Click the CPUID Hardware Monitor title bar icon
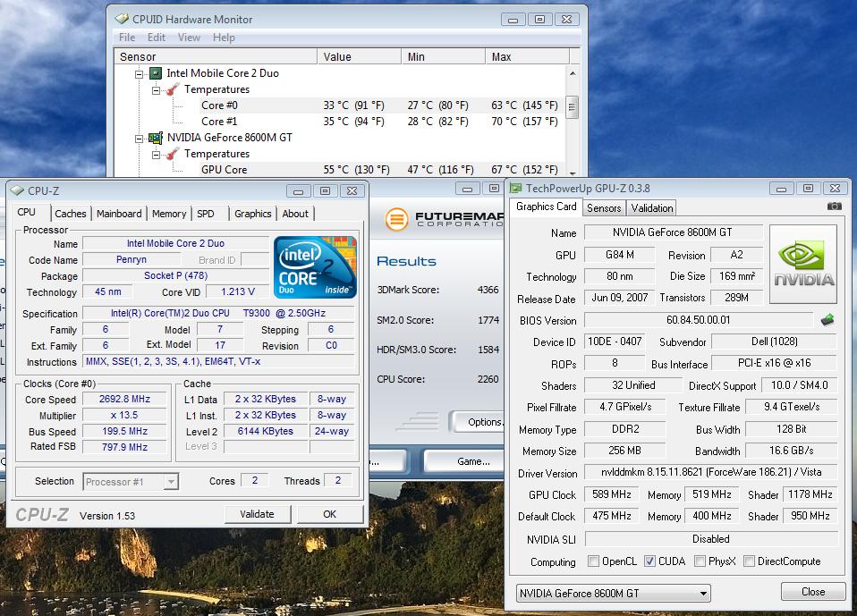 (x=122, y=19)
